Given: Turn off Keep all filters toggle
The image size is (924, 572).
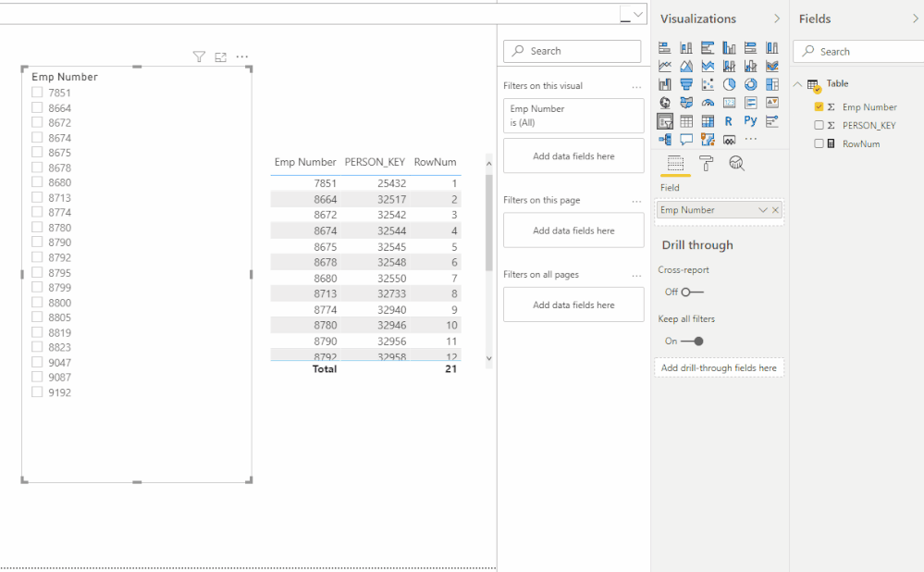Looking at the screenshot, I should click(x=692, y=341).
